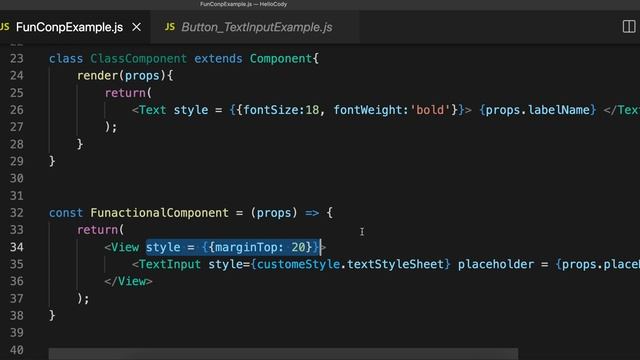
Task: Click the window title FunConpExample.js — HelloCody
Action: point(243,4)
